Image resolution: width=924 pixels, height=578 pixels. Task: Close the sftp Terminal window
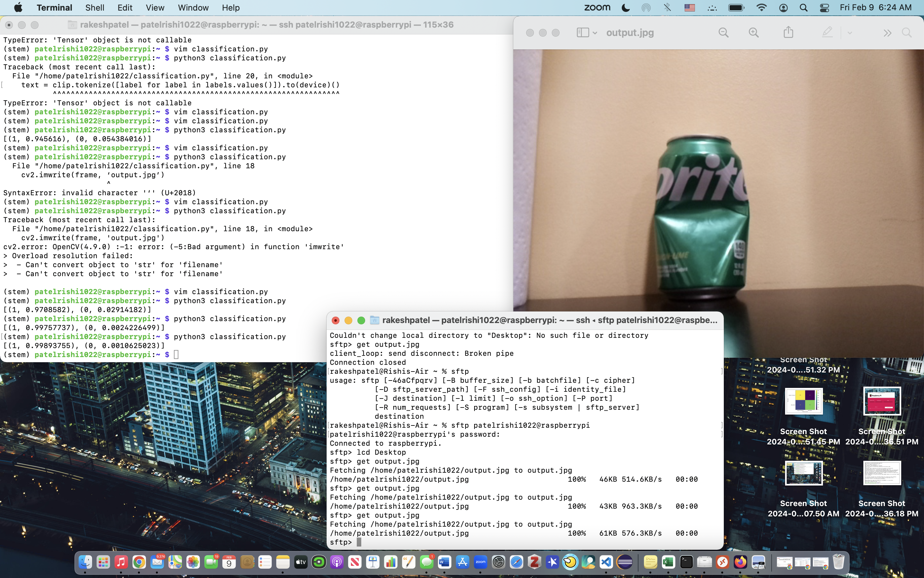point(335,320)
